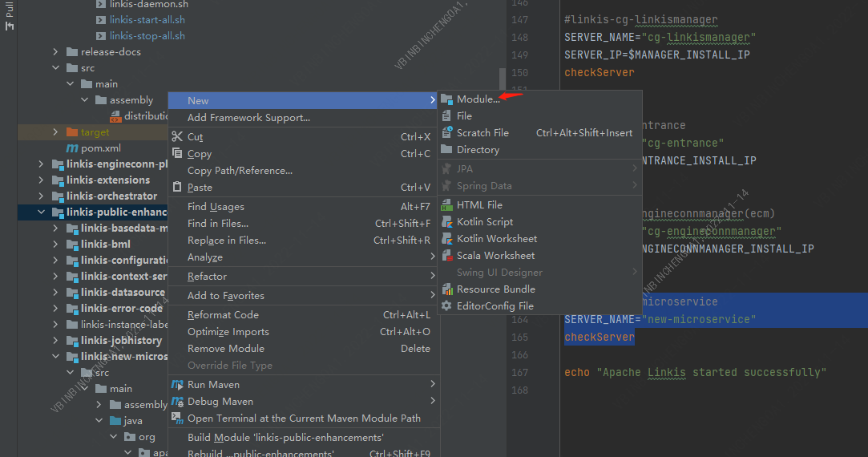The image size is (868, 457).
Task: Click the Resource Bundle icon
Action: coord(446,289)
